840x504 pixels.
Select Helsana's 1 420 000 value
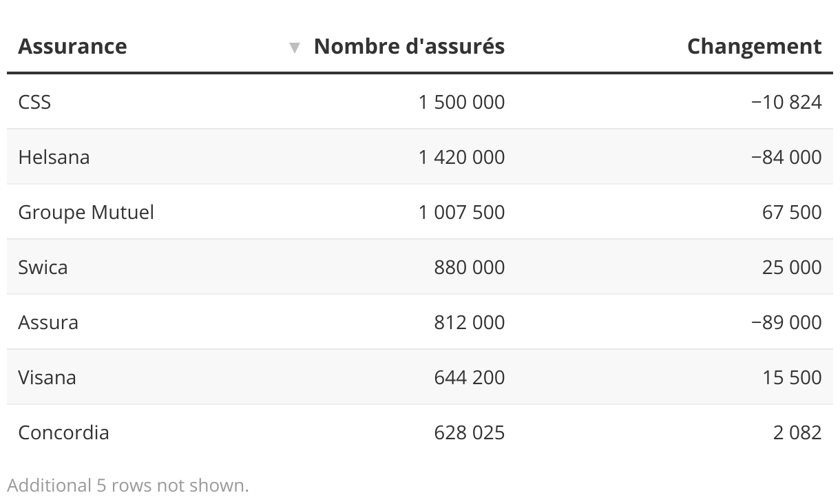click(461, 157)
